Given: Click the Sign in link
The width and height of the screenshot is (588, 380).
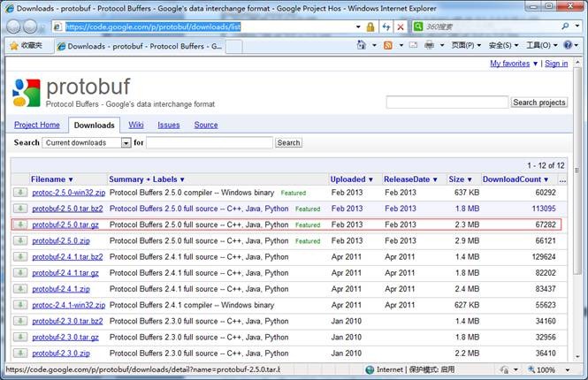Looking at the screenshot, I should click(556, 64).
